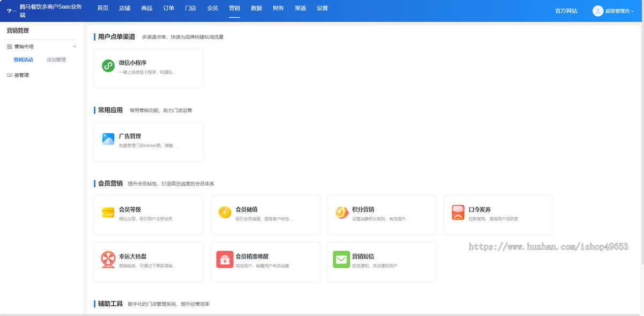Open the 营销短信 card title
The width and height of the screenshot is (644, 316).
[363, 256]
